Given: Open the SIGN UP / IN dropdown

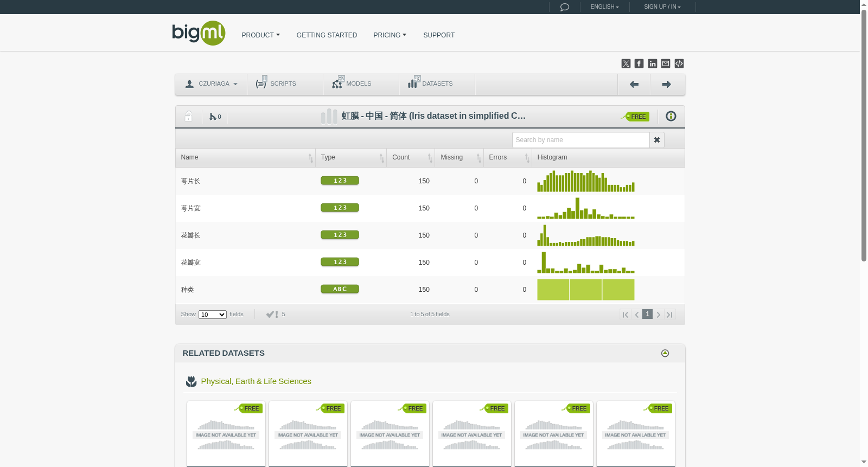Looking at the screenshot, I should tap(662, 7).
